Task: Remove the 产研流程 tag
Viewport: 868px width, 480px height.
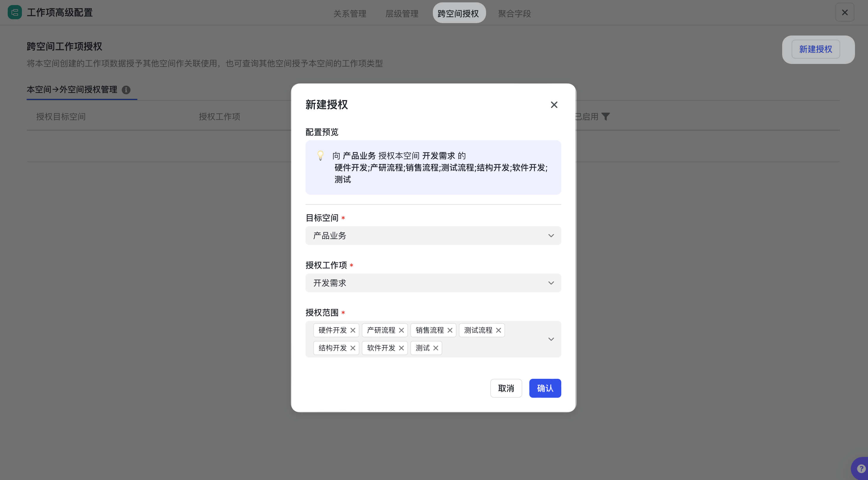Action: coord(401,330)
